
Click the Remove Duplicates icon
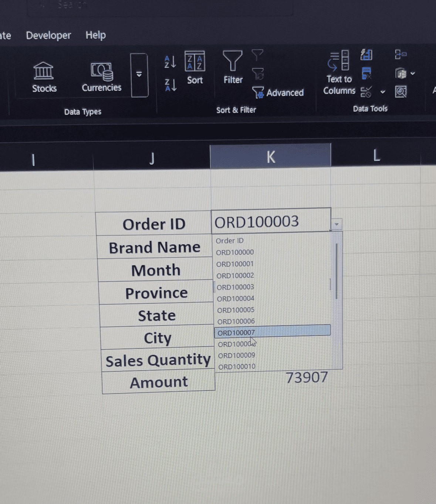(366, 73)
